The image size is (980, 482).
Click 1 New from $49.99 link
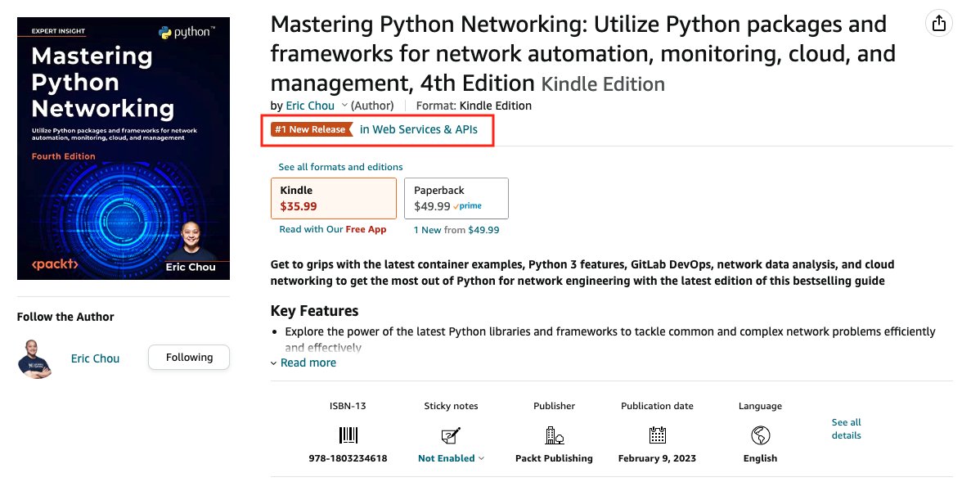pyautogui.click(x=456, y=230)
